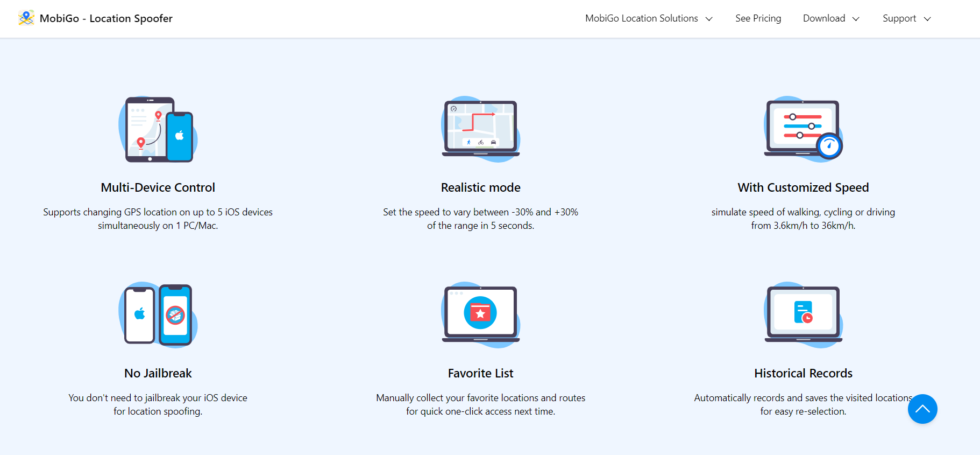Screen dimensions: 980x455
Task: Click the No Jailbreak phones icon
Action: 158,315
